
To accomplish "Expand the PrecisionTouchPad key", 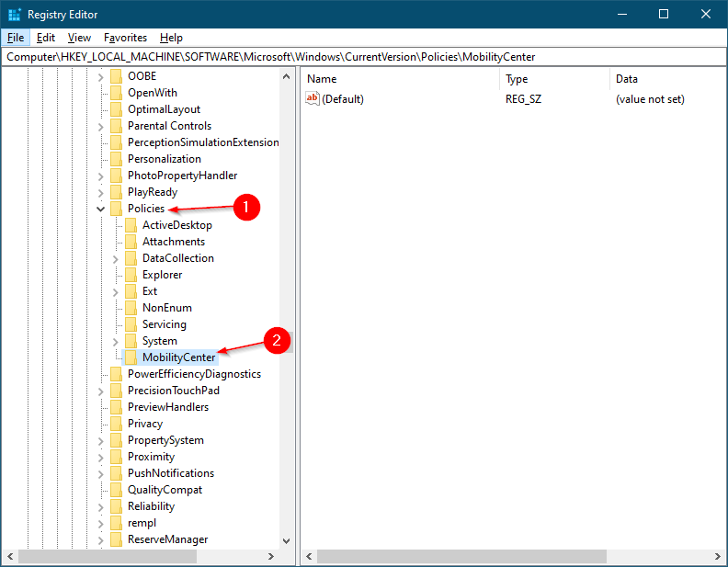I will pyautogui.click(x=101, y=391).
